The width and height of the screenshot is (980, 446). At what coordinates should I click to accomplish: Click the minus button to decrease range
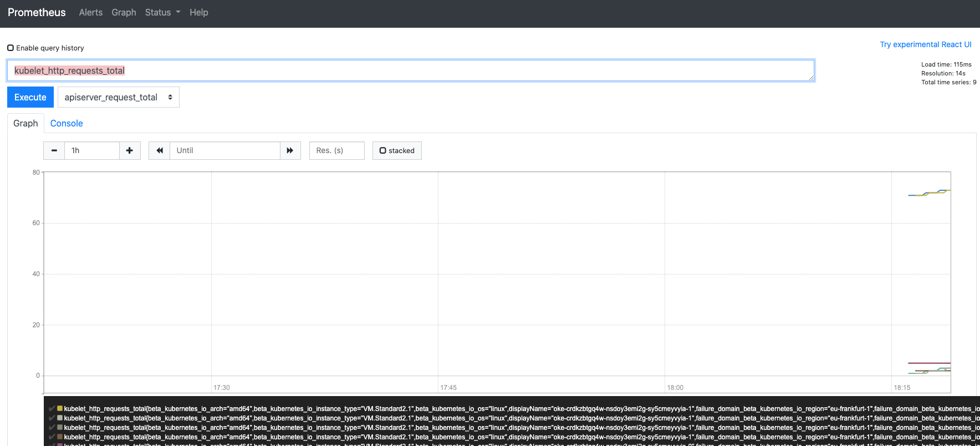click(54, 150)
